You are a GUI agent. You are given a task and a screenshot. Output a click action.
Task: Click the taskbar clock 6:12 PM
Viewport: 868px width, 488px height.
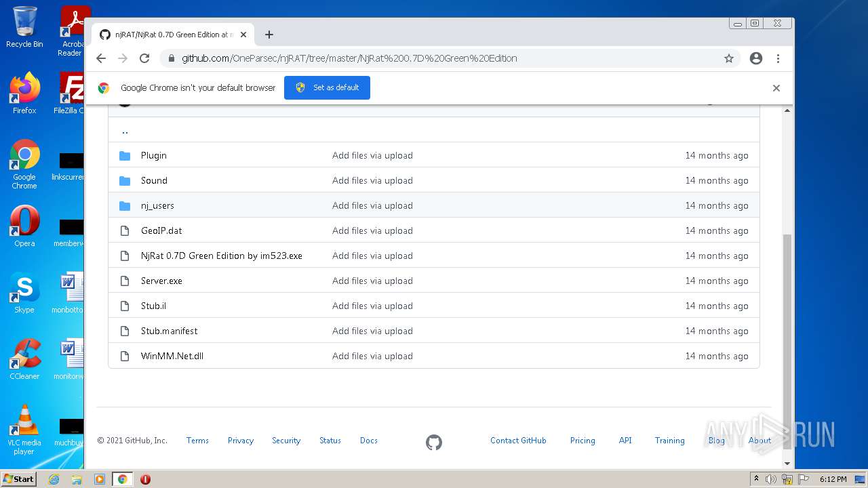(x=833, y=479)
